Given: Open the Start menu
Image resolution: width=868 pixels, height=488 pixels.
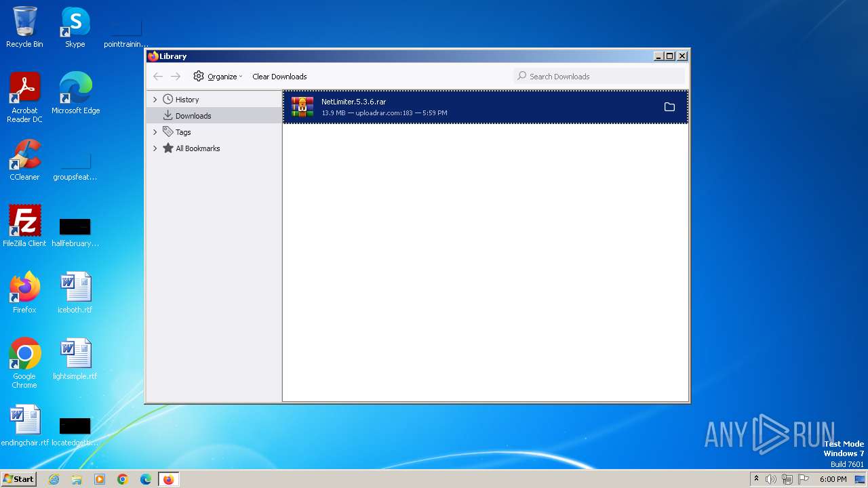Looking at the screenshot, I should click(18, 479).
